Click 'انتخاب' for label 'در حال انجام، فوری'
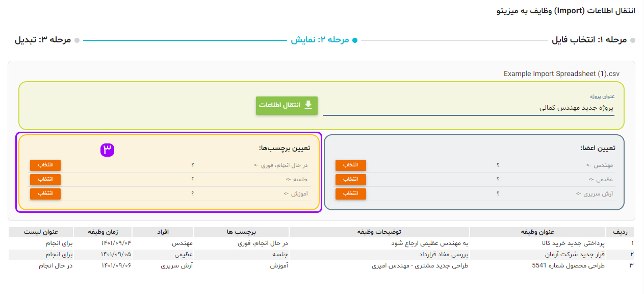 tap(45, 165)
